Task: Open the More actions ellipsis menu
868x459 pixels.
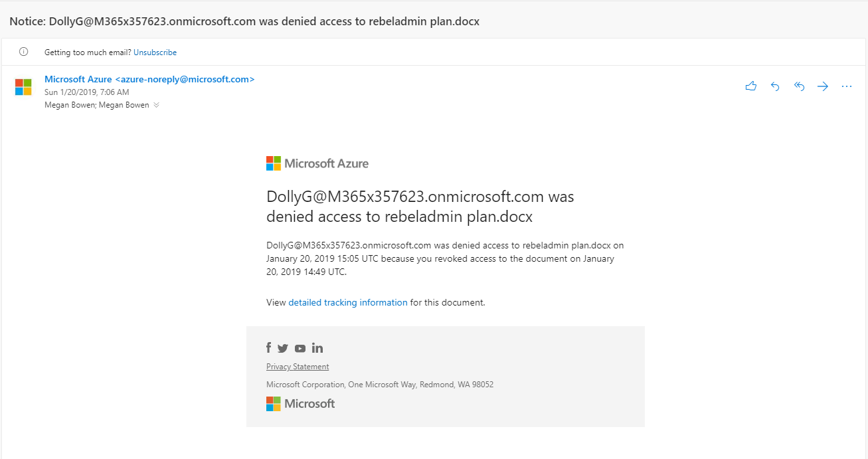Action: (x=847, y=86)
